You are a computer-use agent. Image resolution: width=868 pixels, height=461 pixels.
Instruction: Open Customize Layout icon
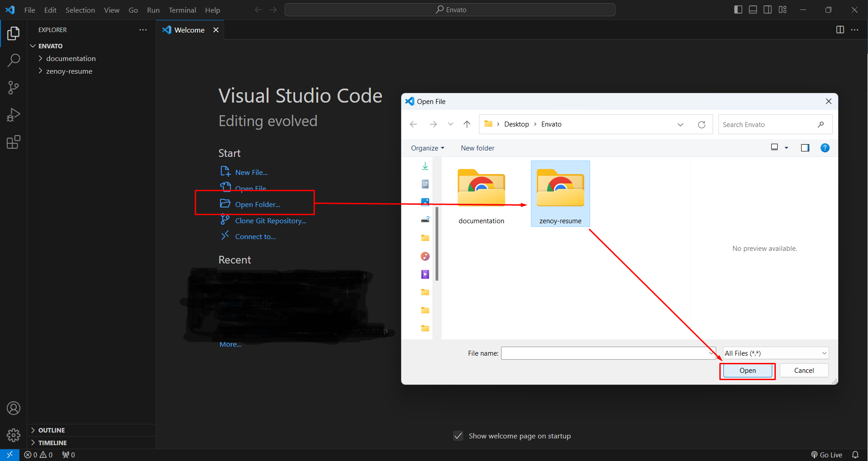pos(783,9)
